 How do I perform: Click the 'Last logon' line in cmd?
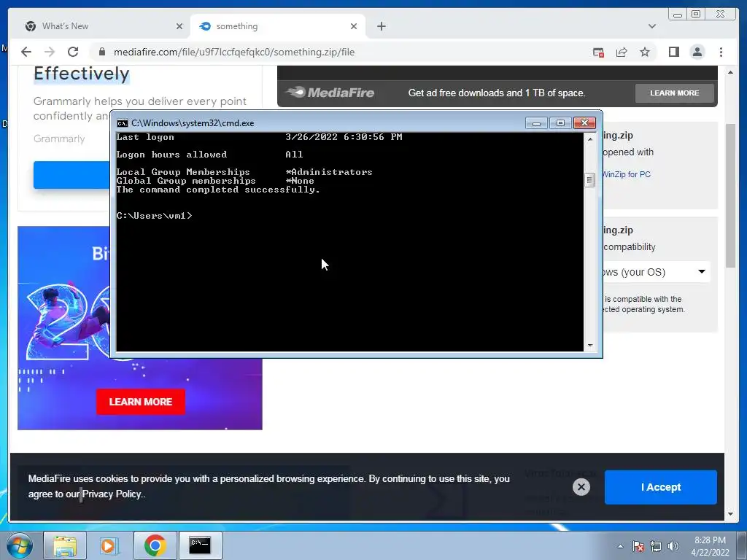tap(259, 137)
